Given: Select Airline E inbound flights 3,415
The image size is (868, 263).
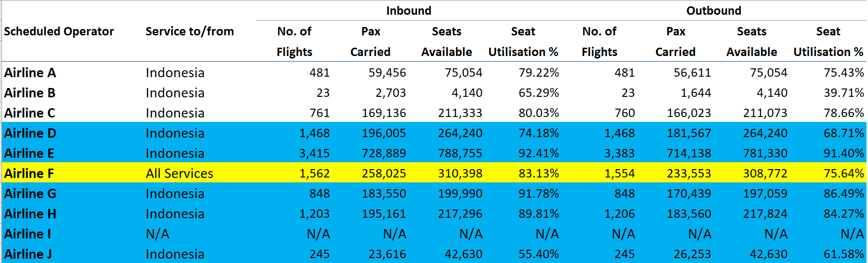Looking at the screenshot, I should [314, 153].
